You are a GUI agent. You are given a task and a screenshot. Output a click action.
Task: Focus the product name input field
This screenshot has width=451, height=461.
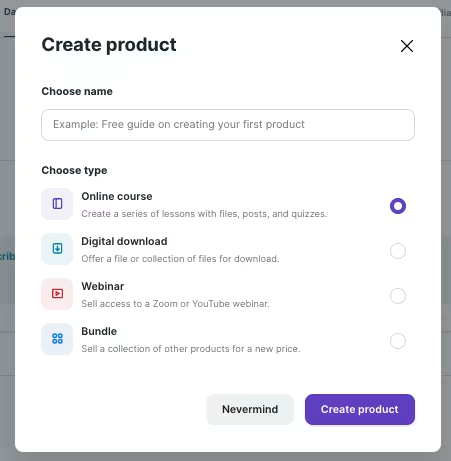click(x=228, y=125)
